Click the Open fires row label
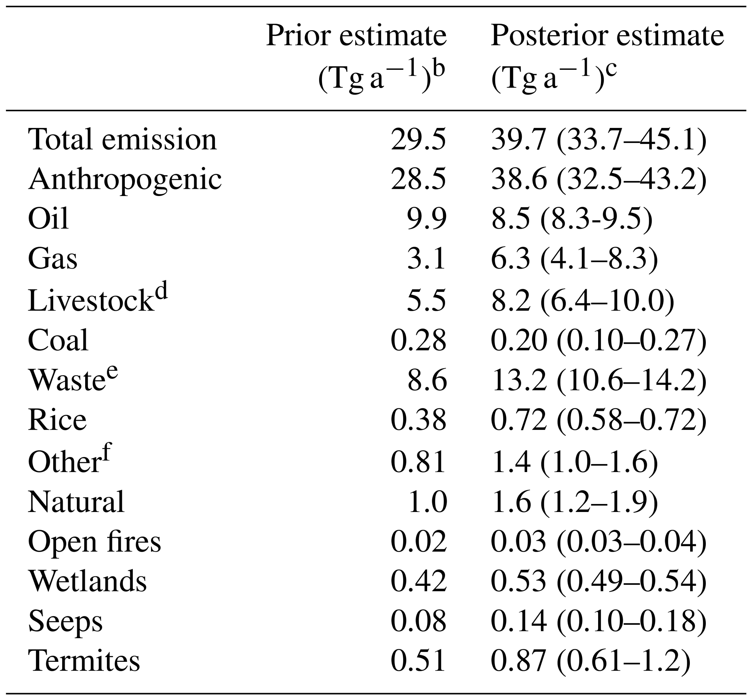The width and height of the screenshot is (752, 700). click(x=95, y=542)
